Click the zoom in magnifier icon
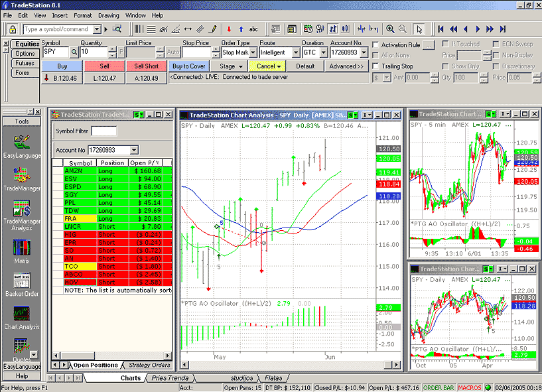542x392 pixels. tap(390, 29)
